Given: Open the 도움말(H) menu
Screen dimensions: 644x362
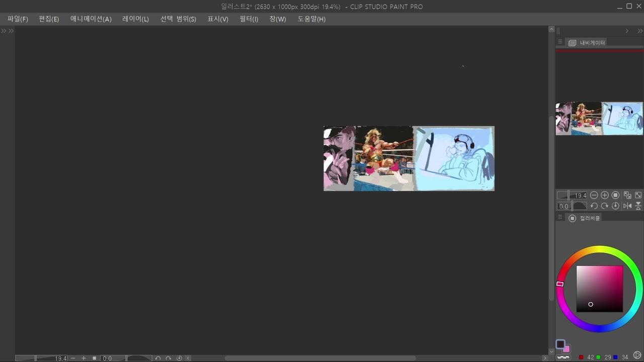Looking at the screenshot, I should 311,19.
